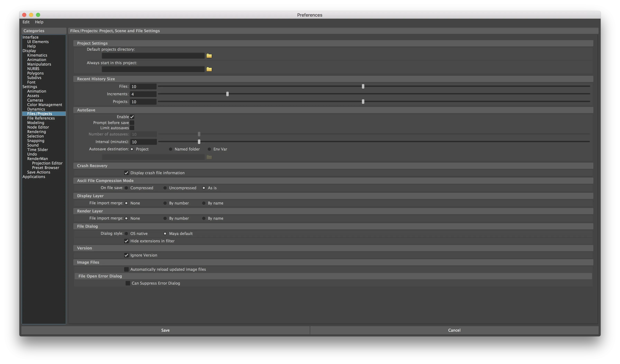Adjust the Increments history slider
The width and height of the screenshot is (620, 364).
coord(227,94)
